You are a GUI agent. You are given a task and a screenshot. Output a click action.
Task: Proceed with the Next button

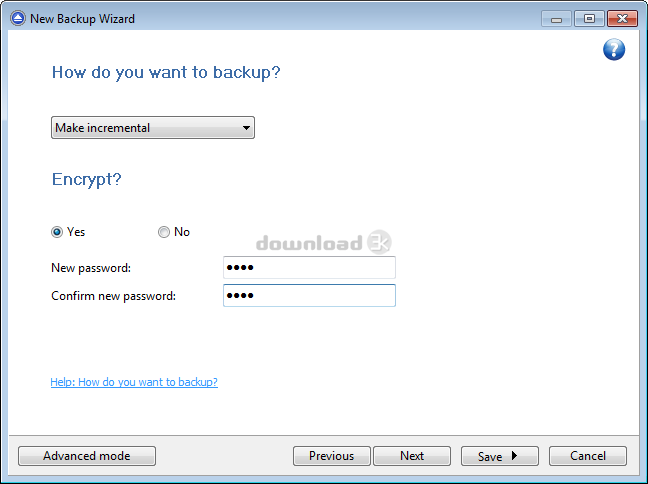click(412, 456)
